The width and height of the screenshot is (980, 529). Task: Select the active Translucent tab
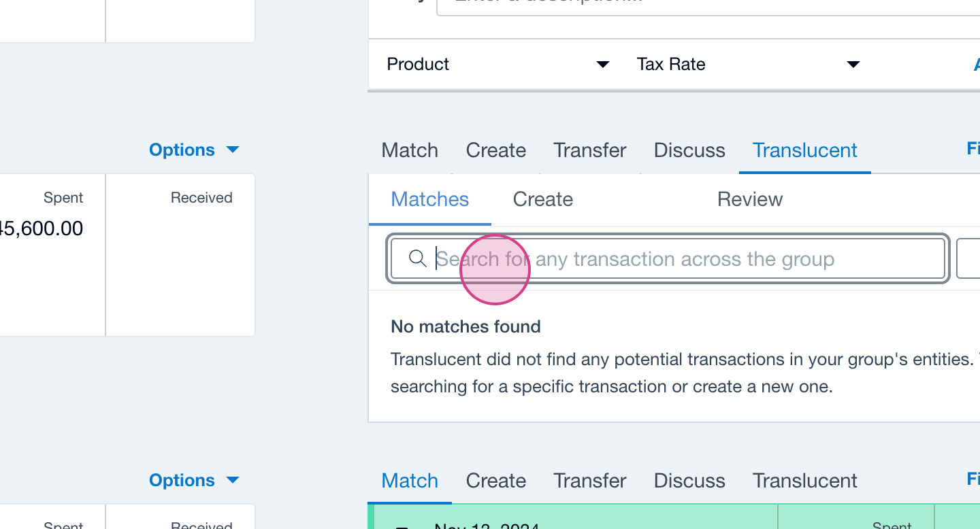tap(804, 150)
